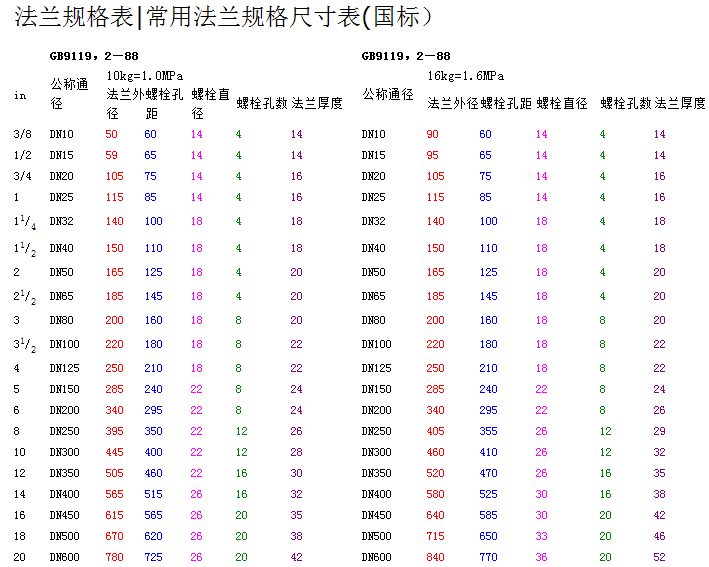Select the 3/8 inch size cell
The width and height of the screenshot is (709, 567).
coord(22,134)
